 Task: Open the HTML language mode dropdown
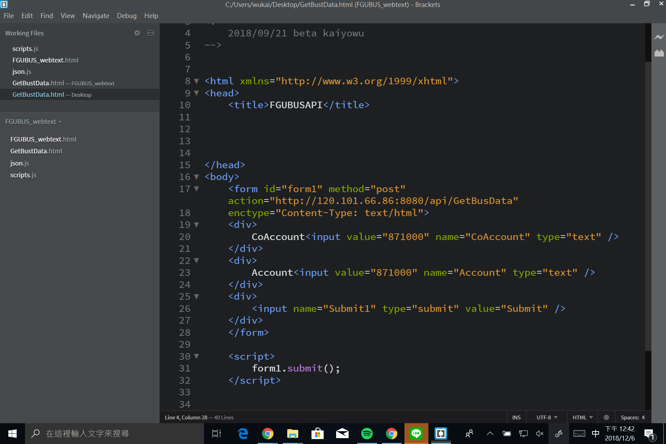click(582, 417)
